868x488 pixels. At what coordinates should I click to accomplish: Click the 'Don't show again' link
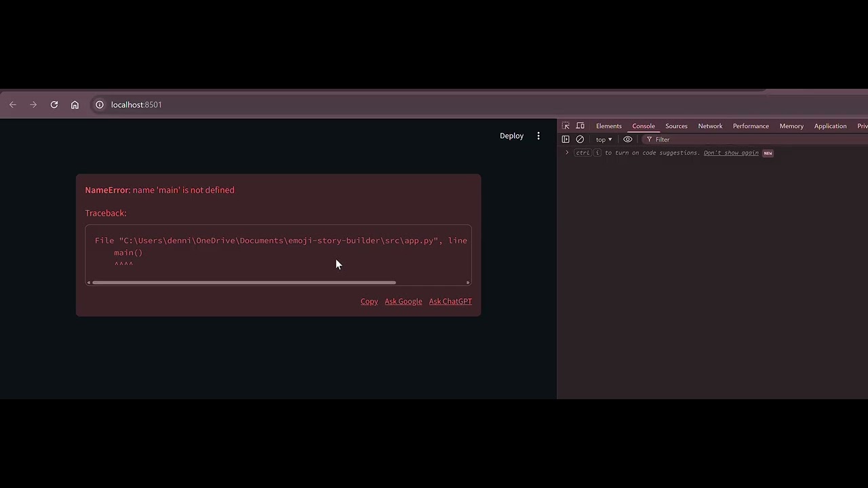pos(731,153)
